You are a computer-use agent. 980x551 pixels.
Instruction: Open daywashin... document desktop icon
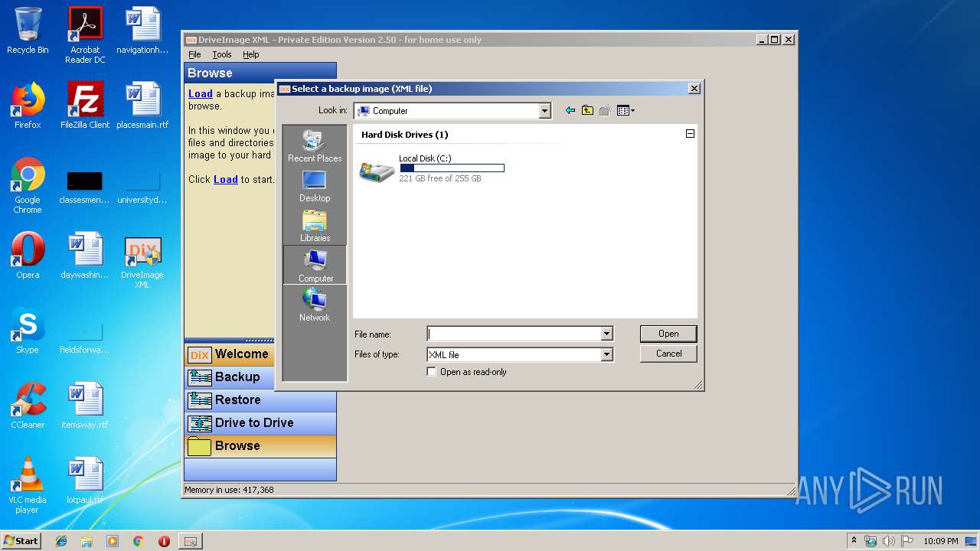tap(85, 256)
